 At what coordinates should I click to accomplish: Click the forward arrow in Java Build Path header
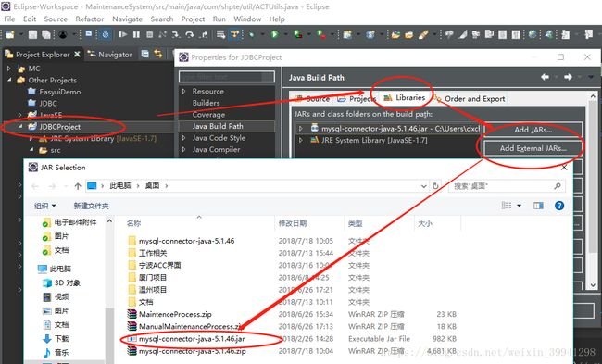[x=568, y=77]
